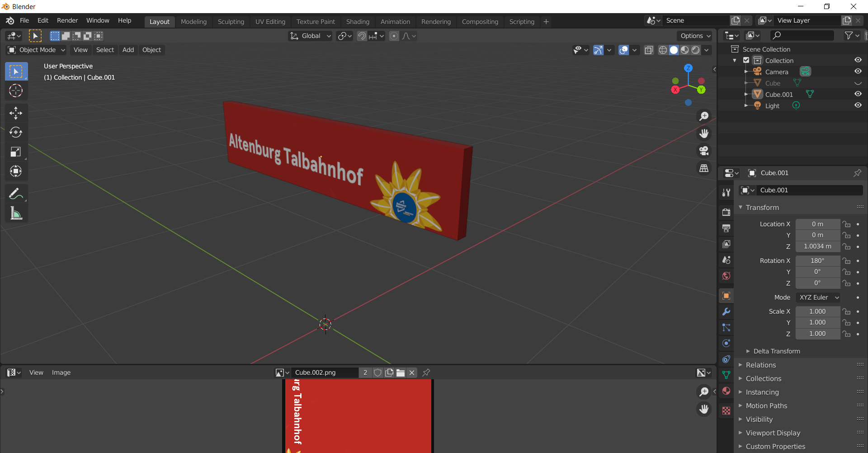Open the XYZ Euler rotation mode dropdown
Viewport: 868px width, 453px height.
pyautogui.click(x=818, y=297)
